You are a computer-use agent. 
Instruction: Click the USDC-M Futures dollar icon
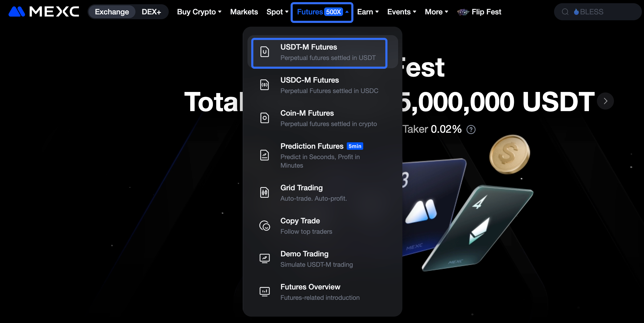click(265, 85)
